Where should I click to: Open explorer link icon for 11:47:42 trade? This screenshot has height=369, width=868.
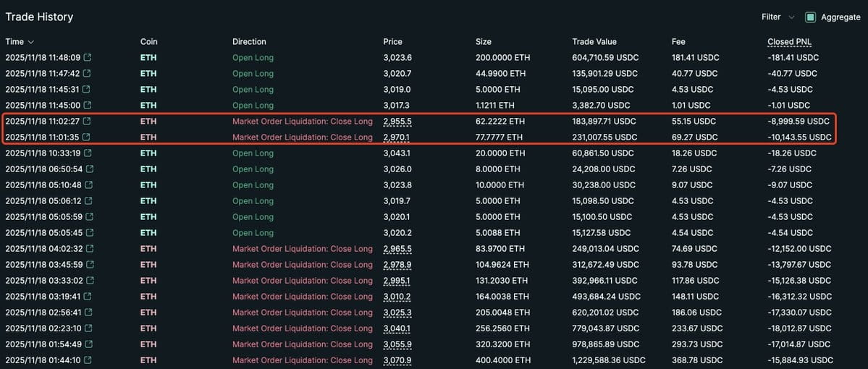point(87,74)
